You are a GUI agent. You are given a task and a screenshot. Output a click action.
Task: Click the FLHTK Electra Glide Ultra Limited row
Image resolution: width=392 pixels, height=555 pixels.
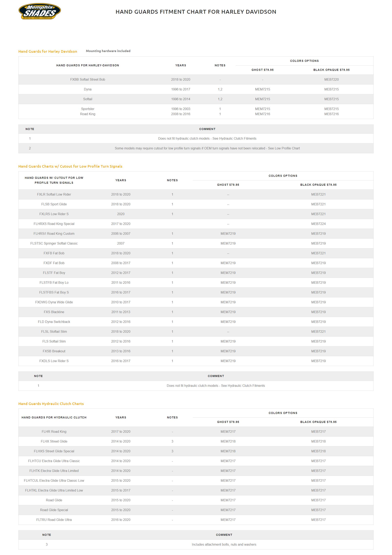[54, 471]
